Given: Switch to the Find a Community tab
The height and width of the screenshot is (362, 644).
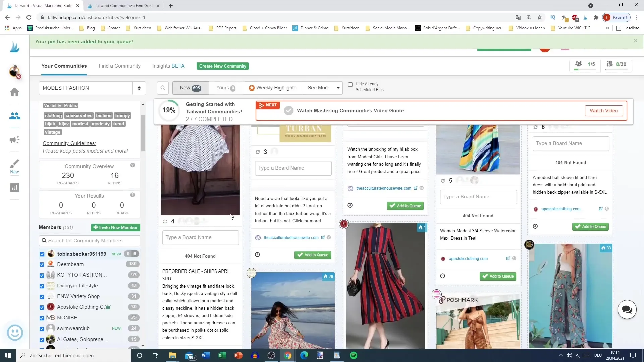Looking at the screenshot, I should point(119,66).
